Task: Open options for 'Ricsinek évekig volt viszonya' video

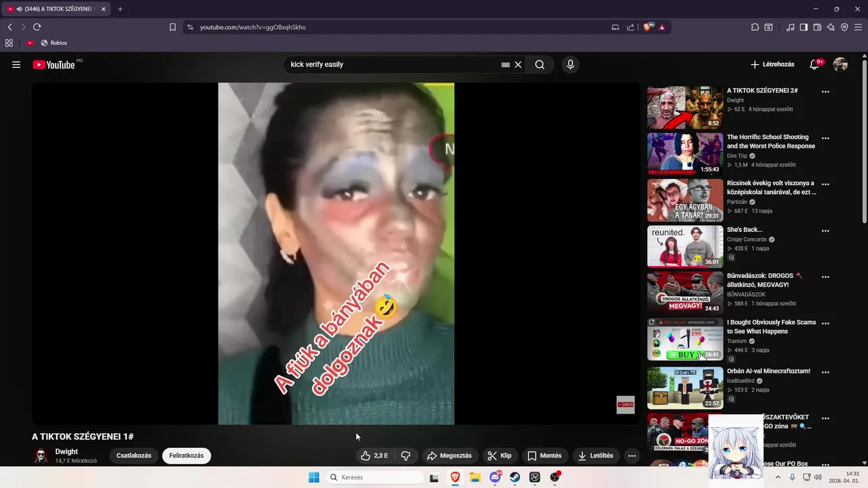Action: pos(825,184)
